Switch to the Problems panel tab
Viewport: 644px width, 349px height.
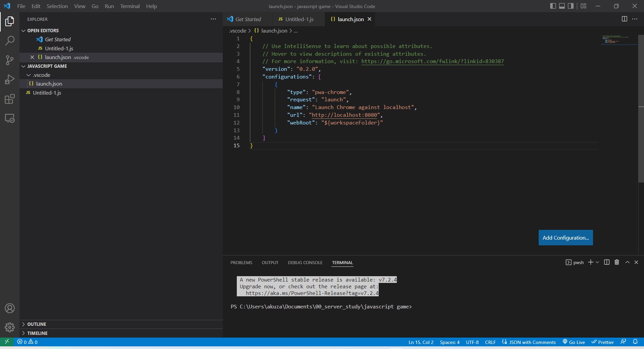click(241, 262)
